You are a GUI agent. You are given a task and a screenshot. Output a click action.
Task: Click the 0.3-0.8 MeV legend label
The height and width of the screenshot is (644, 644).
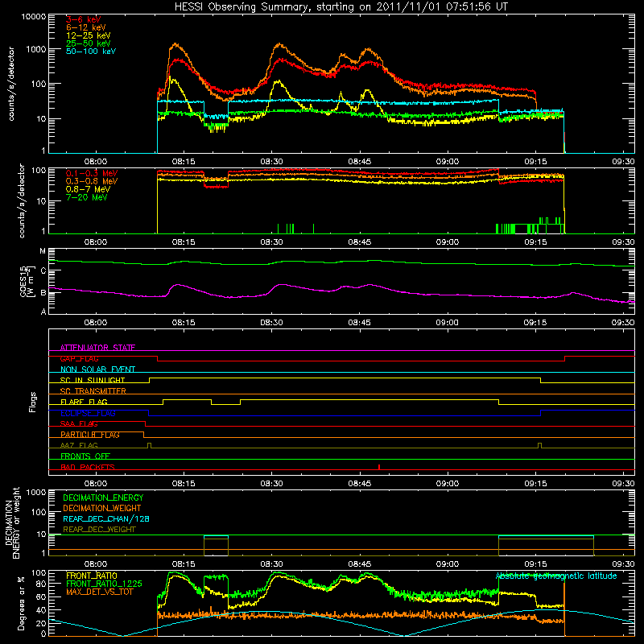pyautogui.click(x=92, y=181)
